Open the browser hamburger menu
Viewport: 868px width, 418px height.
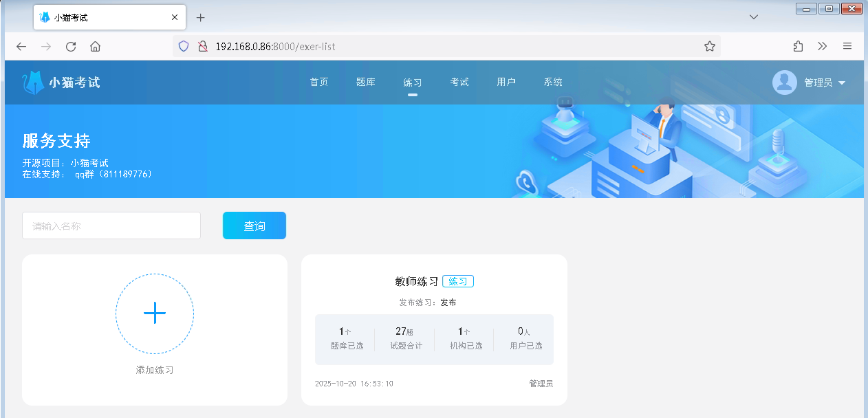coord(847,46)
